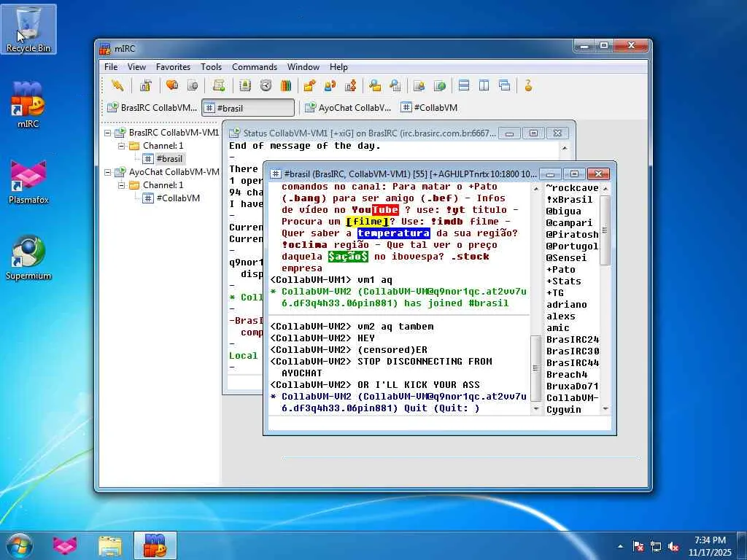Open the Address Book toolbar icon
The height and width of the screenshot is (560, 747).
coord(245,86)
